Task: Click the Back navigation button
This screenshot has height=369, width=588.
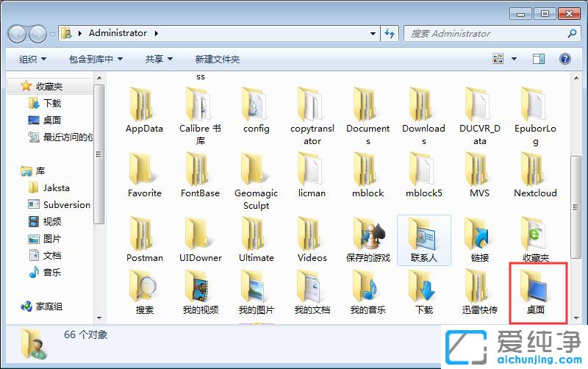Action: [x=16, y=34]
